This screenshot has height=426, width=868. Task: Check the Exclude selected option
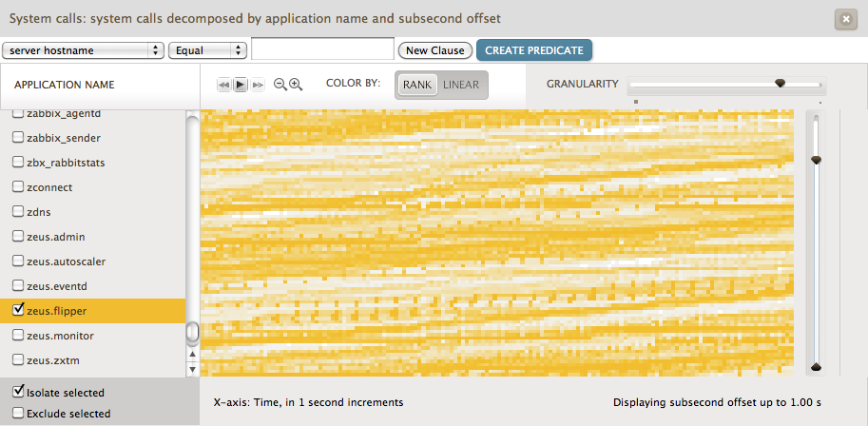point(18,413)
